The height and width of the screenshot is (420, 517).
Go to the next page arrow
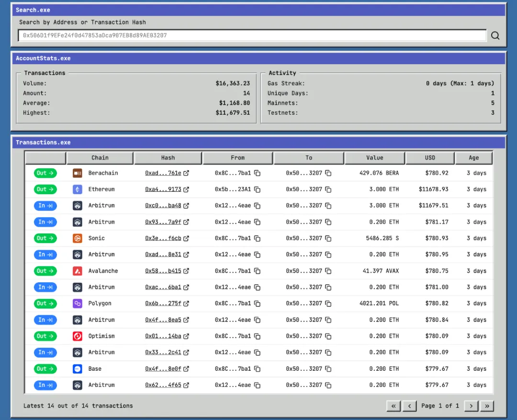click(x=471, y=406)
